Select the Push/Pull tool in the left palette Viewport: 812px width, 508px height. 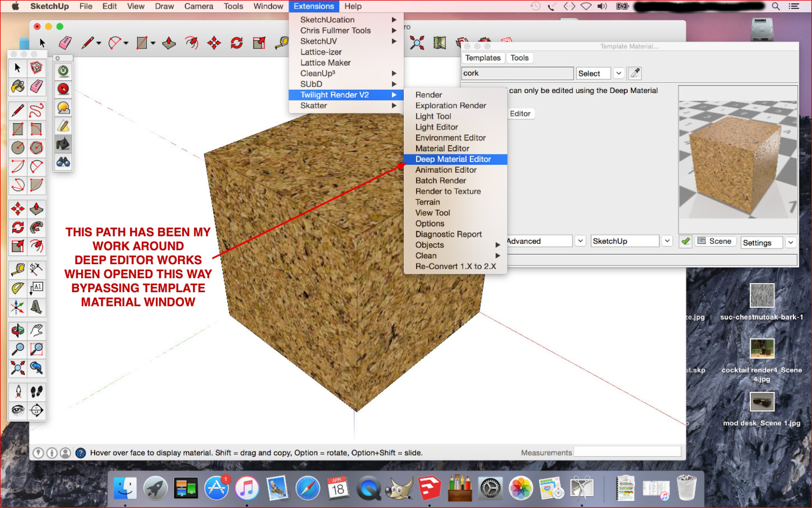click(37, 208)
